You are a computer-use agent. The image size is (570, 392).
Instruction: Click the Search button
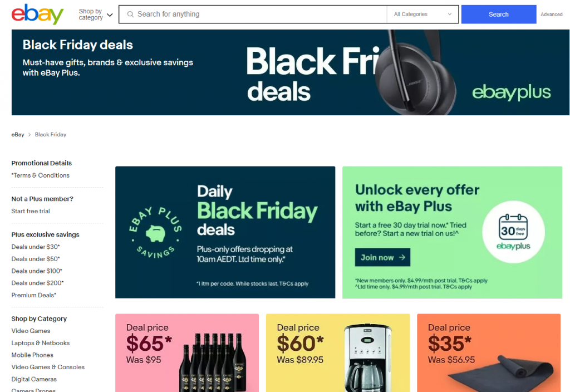(x=498, y=14)
